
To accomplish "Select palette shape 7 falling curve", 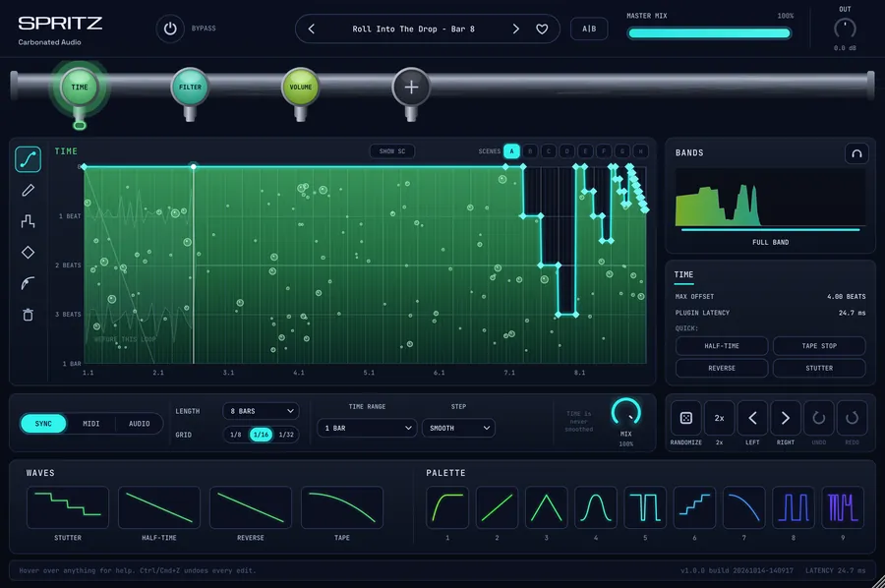I will [x=744, y=507].
